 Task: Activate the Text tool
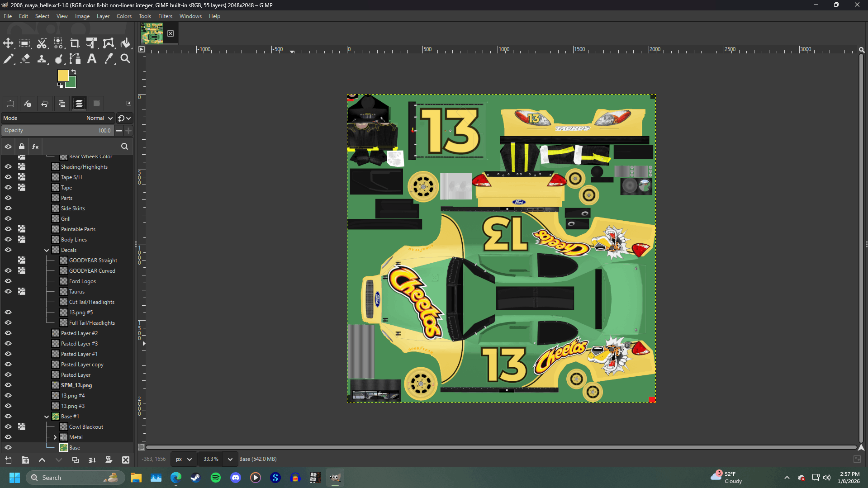pos(92,59)
